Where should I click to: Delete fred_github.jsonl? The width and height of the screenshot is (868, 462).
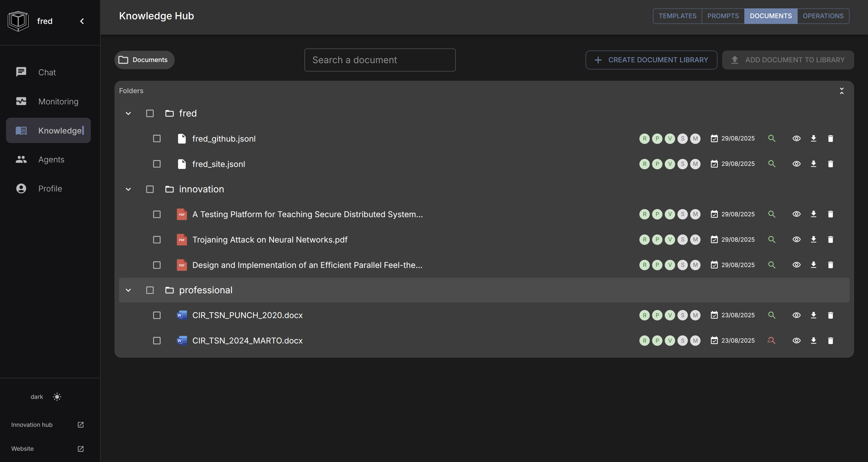point(831,138)
